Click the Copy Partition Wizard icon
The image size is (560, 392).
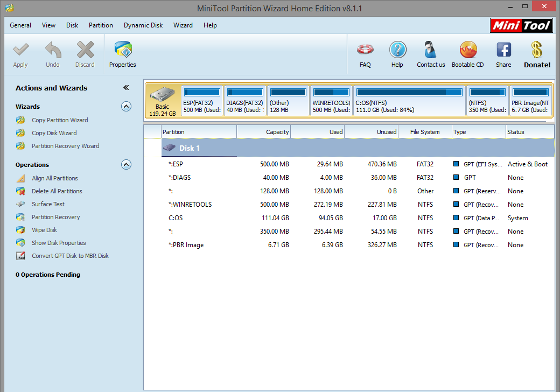[x=20, y=120]
